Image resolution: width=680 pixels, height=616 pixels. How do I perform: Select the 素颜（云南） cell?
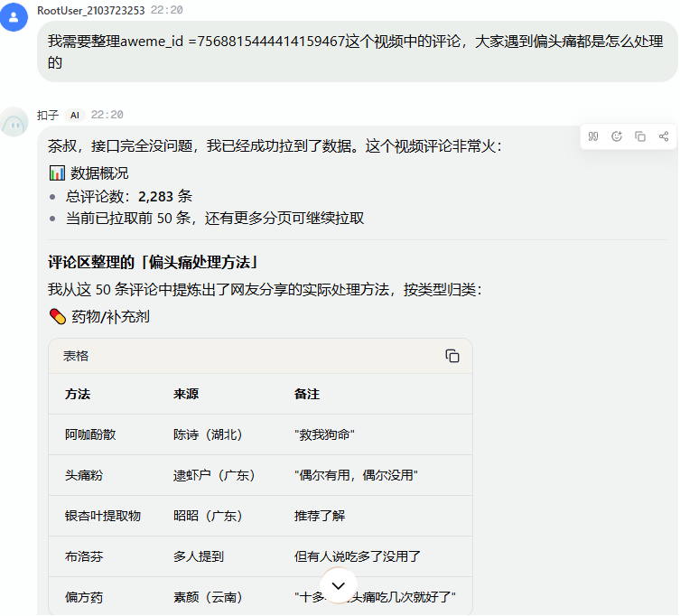pyautogui.click(x=208, y=597)
